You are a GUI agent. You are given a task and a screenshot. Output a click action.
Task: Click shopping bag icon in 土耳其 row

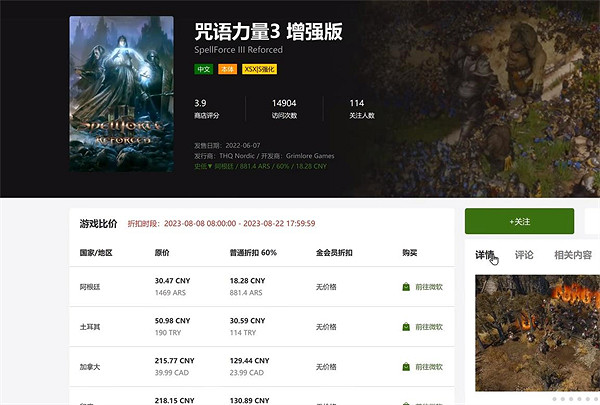406,327
